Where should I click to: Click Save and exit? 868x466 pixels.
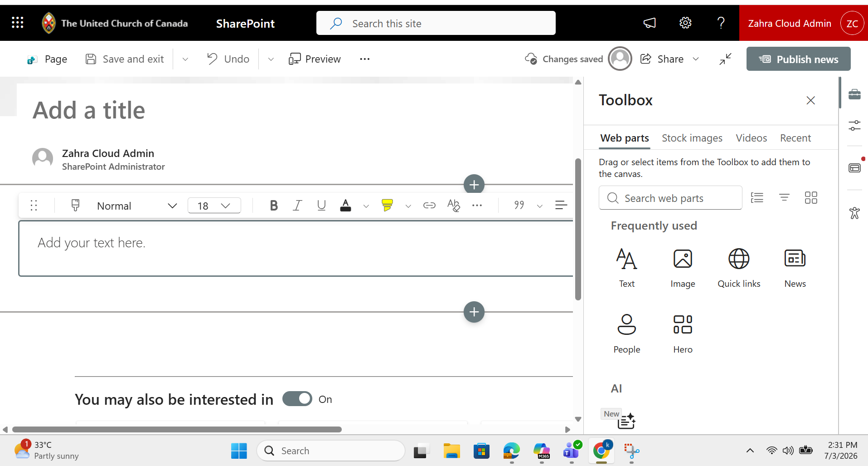click(125, 59)
